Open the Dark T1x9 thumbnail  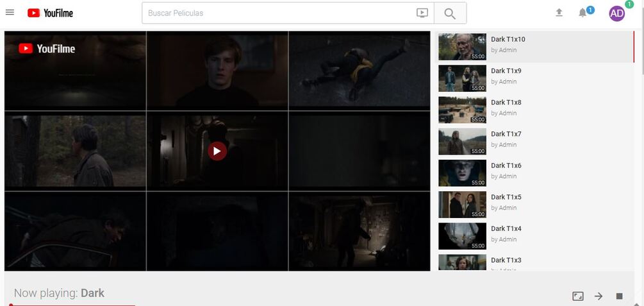tap(462, 78)
